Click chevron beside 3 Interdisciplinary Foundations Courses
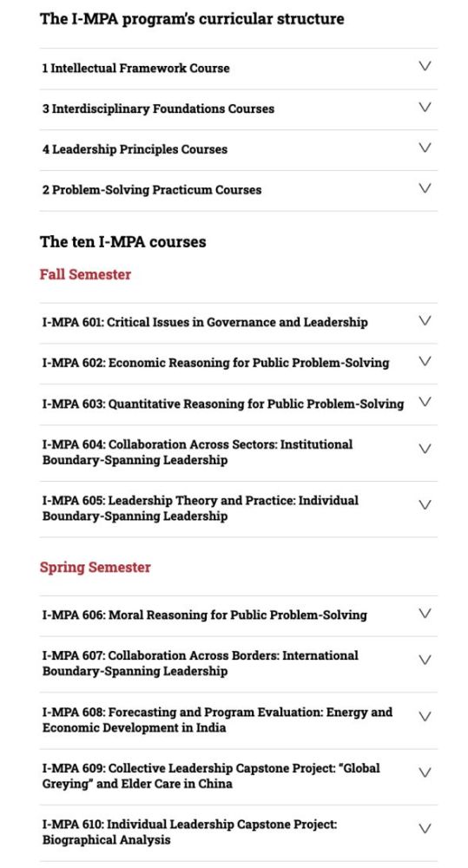Screen dimensions: 468x868 pos(425,107)
